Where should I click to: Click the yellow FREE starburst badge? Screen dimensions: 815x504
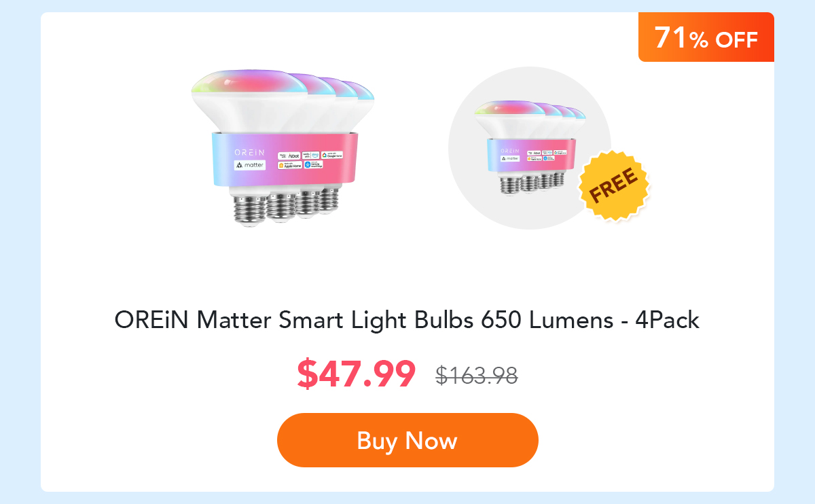[x=613, y=185]
